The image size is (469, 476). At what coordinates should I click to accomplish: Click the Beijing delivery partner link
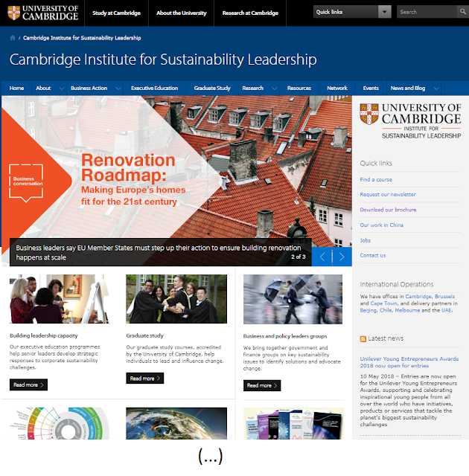point(368,310)
